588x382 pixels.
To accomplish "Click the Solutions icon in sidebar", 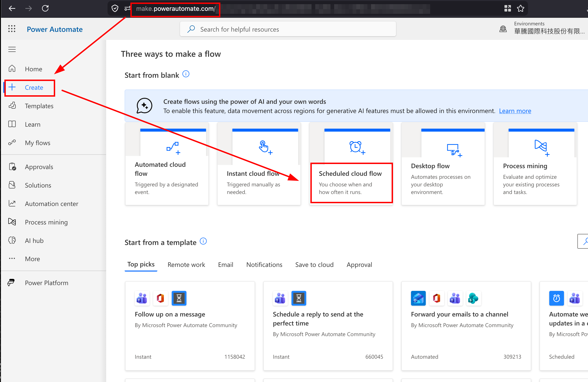I will [x=12, y=185].
